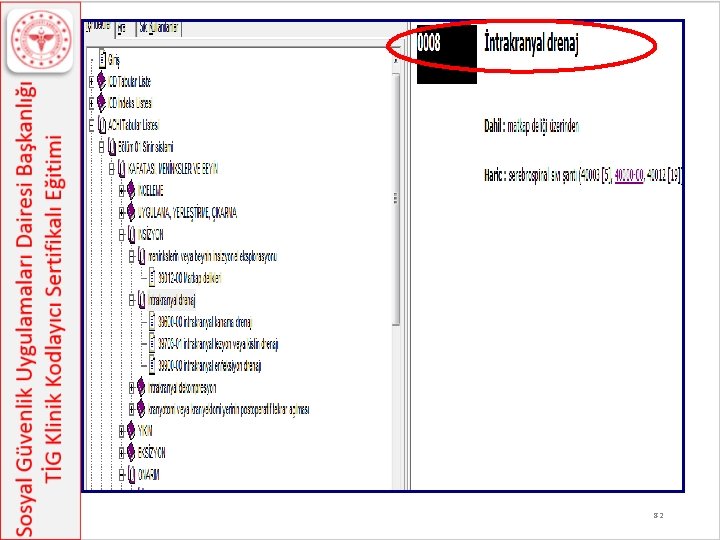The height and width of the screenshot is (540, 720).
Task: Select Bölüm 01 Sinir sistemi text
Action: (146, 147)
